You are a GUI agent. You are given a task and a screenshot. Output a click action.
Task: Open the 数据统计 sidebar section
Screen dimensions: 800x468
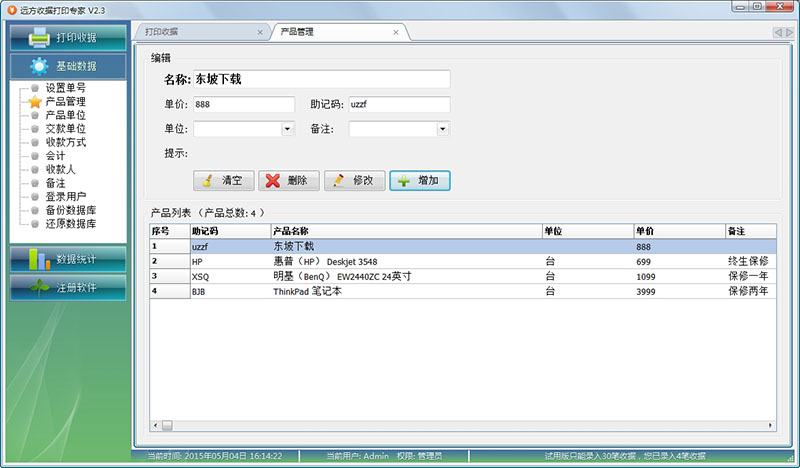pyautogui.click(x=68, y=259)
